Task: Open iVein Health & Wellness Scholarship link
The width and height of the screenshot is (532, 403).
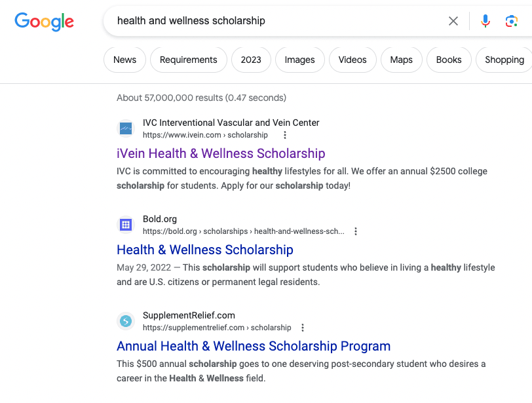Action: (x=221, y=153)
